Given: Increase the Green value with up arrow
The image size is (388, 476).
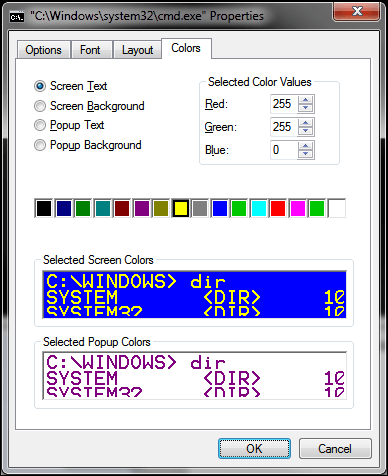Looking at the screenshot, I should coord(305,123).
